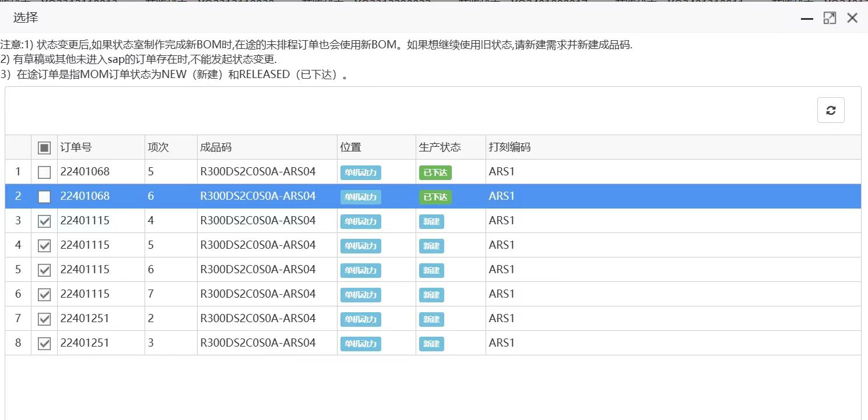Screen dimensions: 868x420
Task: Click the 单机动力 tag in row 4
Action: pos(361,246)
